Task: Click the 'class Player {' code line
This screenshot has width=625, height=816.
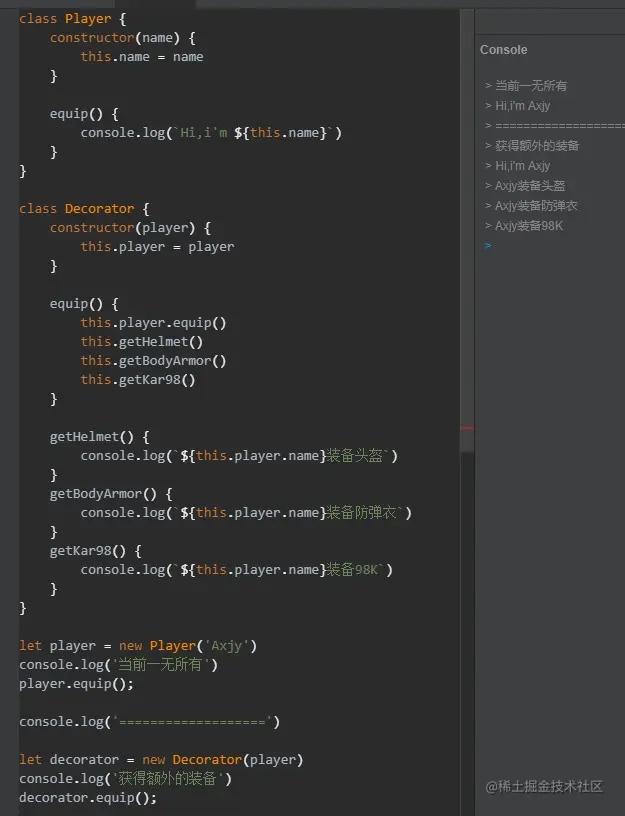Action: (x=72, y=19)
